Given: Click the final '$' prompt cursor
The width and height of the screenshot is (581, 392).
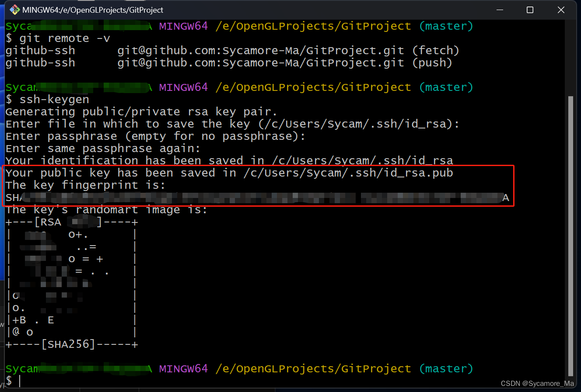Looking at the screenshot, I should point(20,381).
